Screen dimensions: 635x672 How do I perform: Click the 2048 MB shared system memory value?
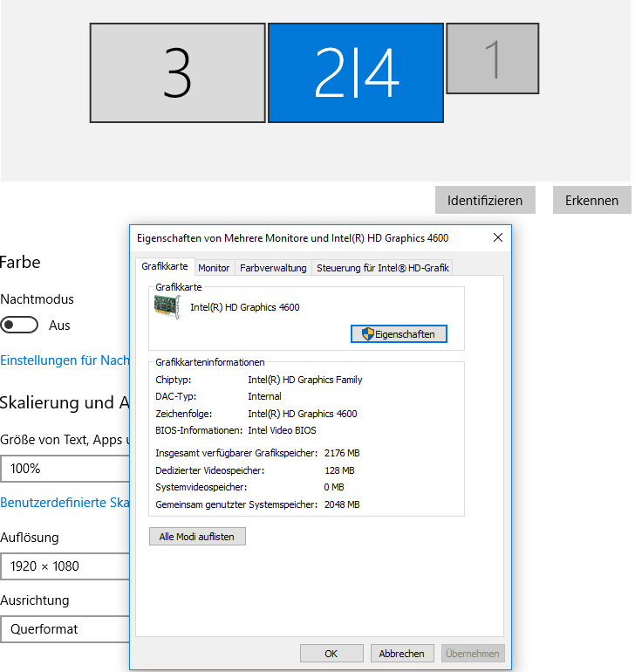[342, 504]
